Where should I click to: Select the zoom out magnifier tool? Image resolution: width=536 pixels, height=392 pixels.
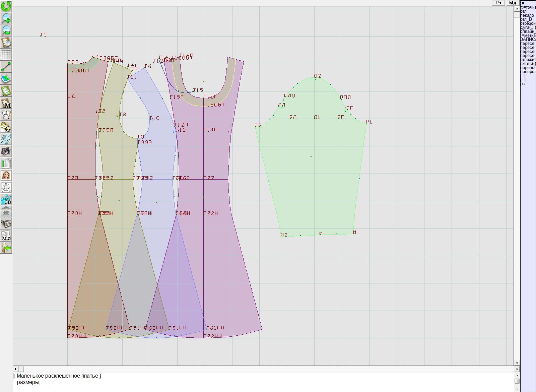(6, 30)
